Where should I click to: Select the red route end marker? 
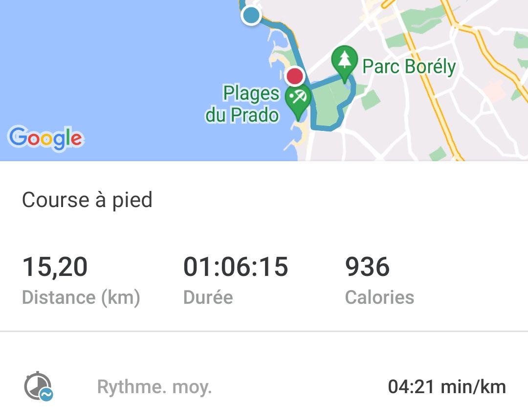pyautogui.click(x=295, y=76)
